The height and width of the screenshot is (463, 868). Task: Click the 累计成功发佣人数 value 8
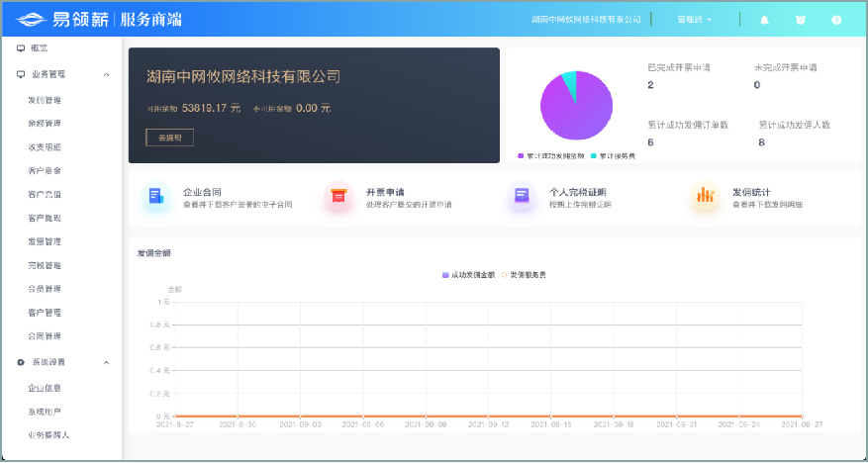[x=762, y=142]
